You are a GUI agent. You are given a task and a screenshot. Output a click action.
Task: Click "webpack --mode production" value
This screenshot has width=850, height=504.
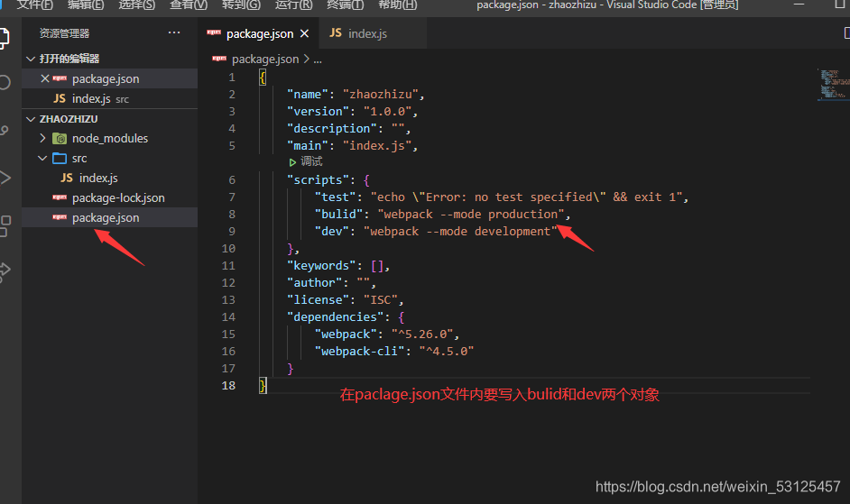(x=471, y=214)
